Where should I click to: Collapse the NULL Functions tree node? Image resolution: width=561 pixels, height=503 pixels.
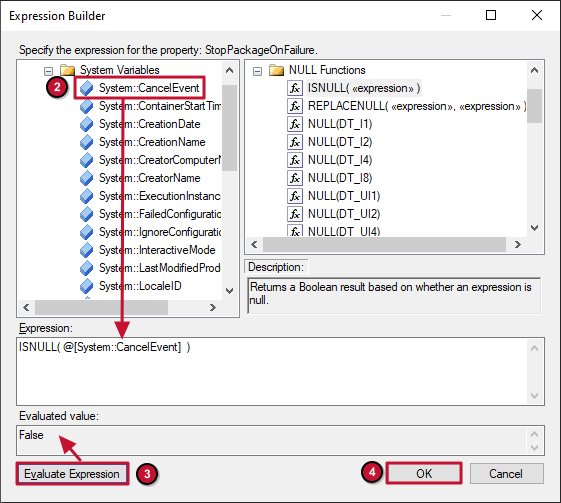click(257, 71)
